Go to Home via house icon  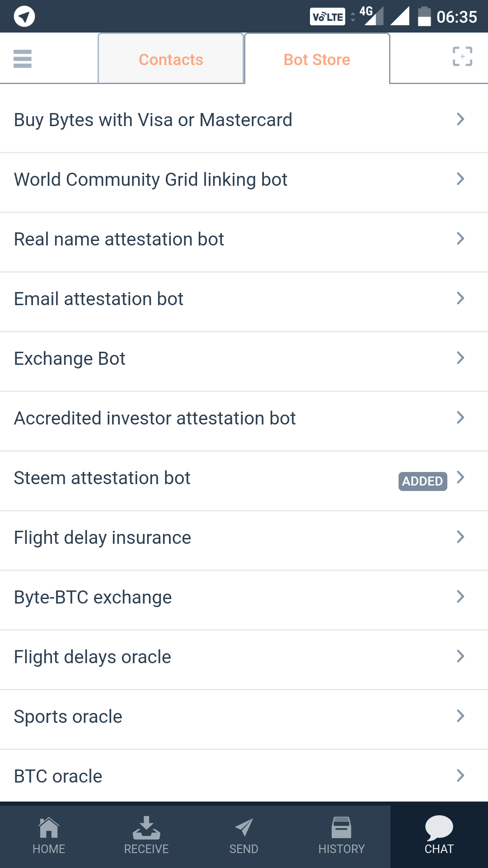click(x=49, y=828)
